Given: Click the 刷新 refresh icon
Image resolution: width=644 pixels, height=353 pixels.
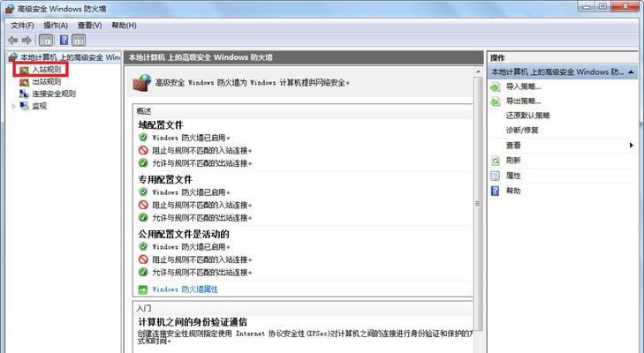Looking at the screenshot, I should pyautogui.click(x=496, y=161).
